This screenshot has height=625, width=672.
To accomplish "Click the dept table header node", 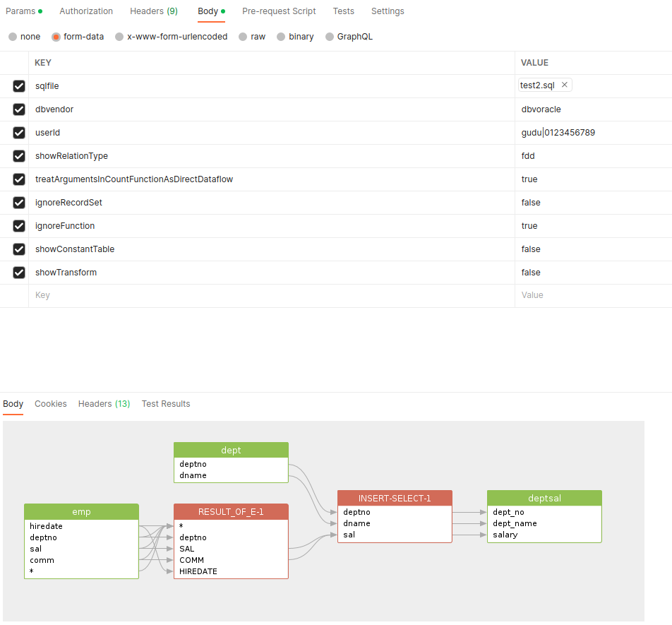I will 231,450.
